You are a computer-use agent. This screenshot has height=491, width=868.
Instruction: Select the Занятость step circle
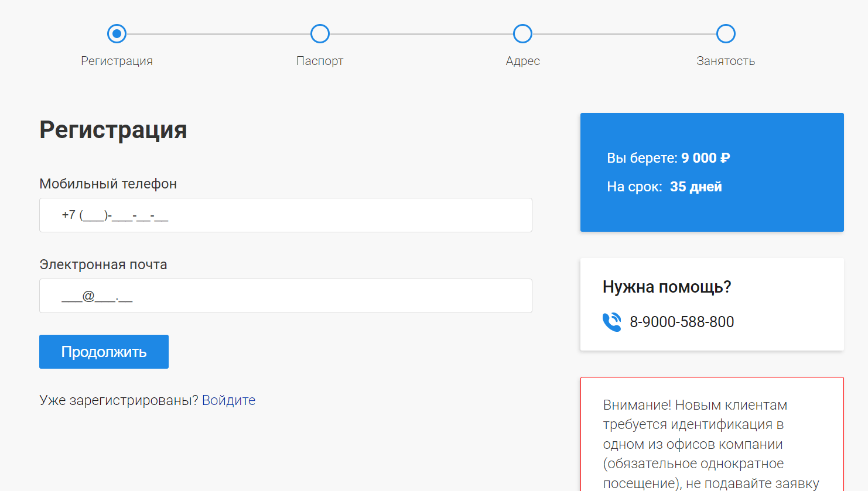(x=726, y=34)
